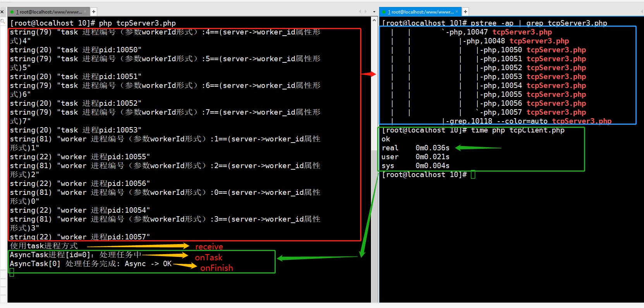Click the 'worker 进程pid:10057' output line

coord(80,237)
